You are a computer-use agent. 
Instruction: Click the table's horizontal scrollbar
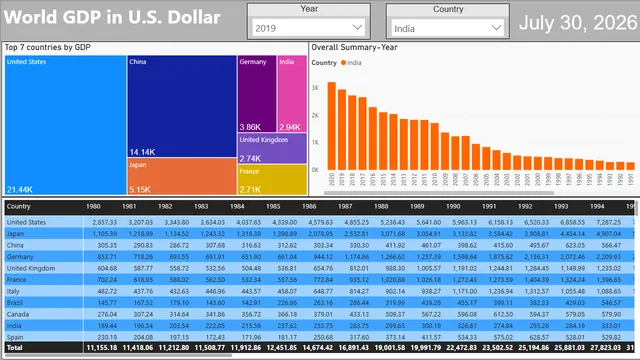[x=118, y=356]
